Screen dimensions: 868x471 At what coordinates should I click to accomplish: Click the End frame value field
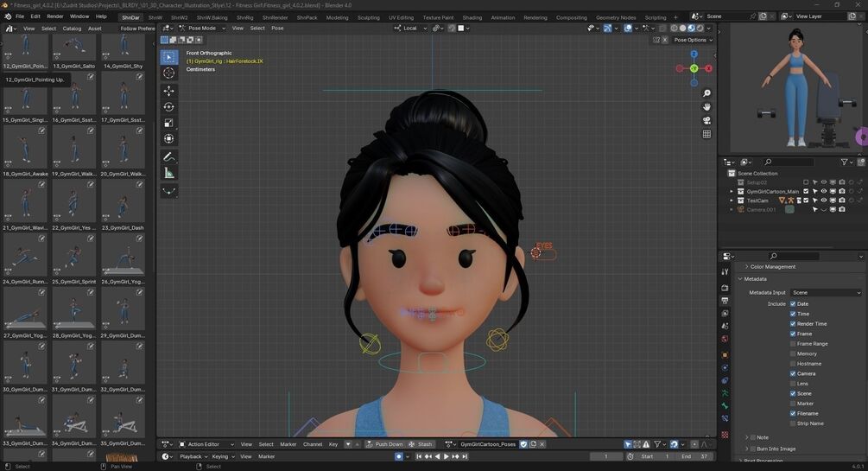point(695,456)
